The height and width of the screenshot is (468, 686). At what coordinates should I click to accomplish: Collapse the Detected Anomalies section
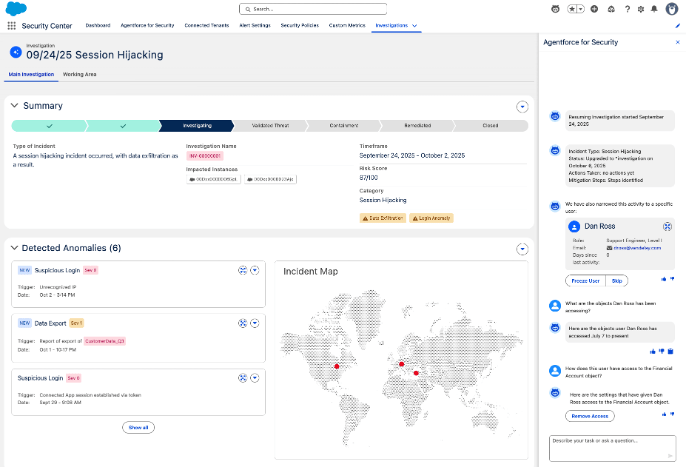pyautogui.click(x=13, y=248)
